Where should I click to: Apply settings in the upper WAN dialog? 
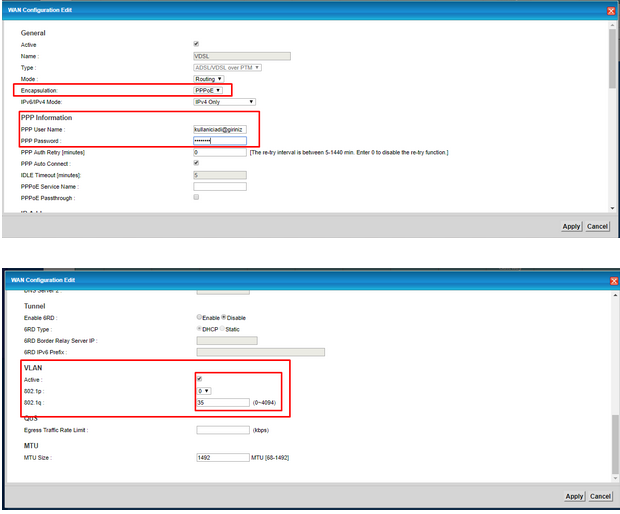click(x=571, y=227)
